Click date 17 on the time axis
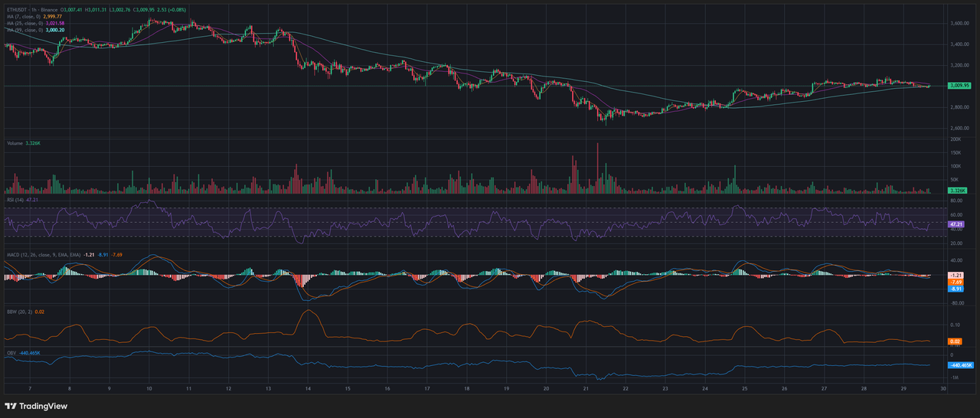 [426, 389]
